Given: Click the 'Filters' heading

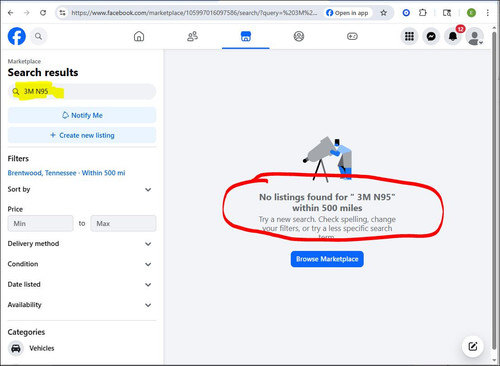Looking at the screenshot, I should 18,159.
